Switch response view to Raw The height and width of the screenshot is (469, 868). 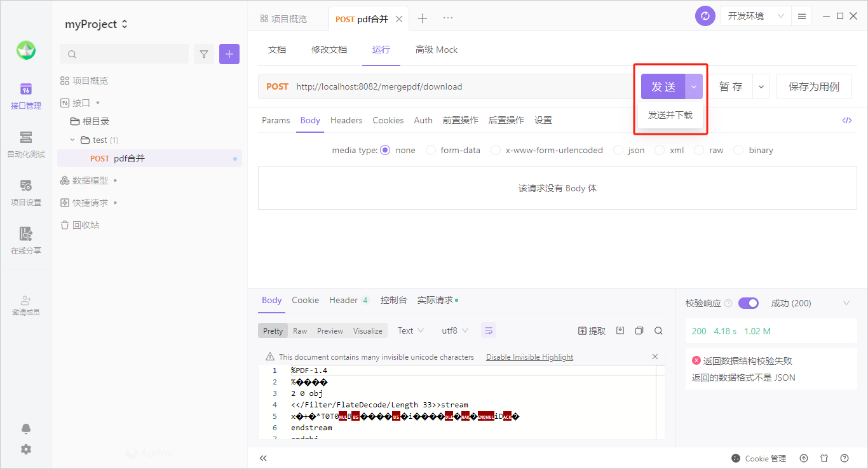pyautogui.click(x=300, y=330)
